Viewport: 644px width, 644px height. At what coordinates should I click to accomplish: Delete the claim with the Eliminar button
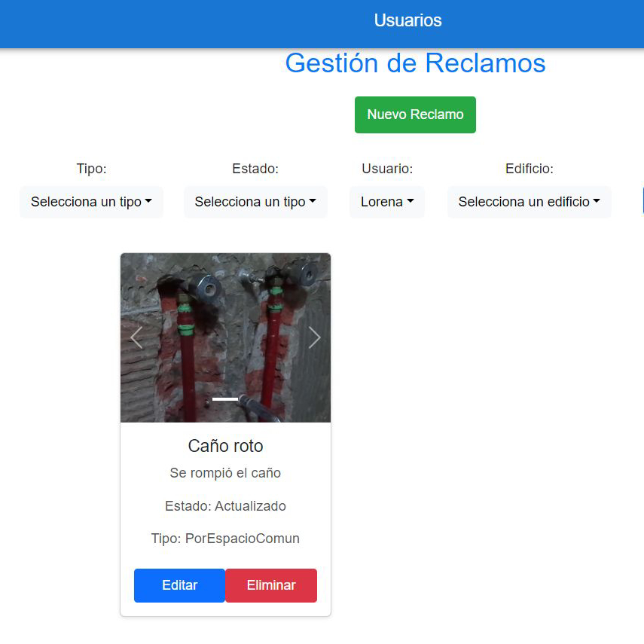[271, 585]
